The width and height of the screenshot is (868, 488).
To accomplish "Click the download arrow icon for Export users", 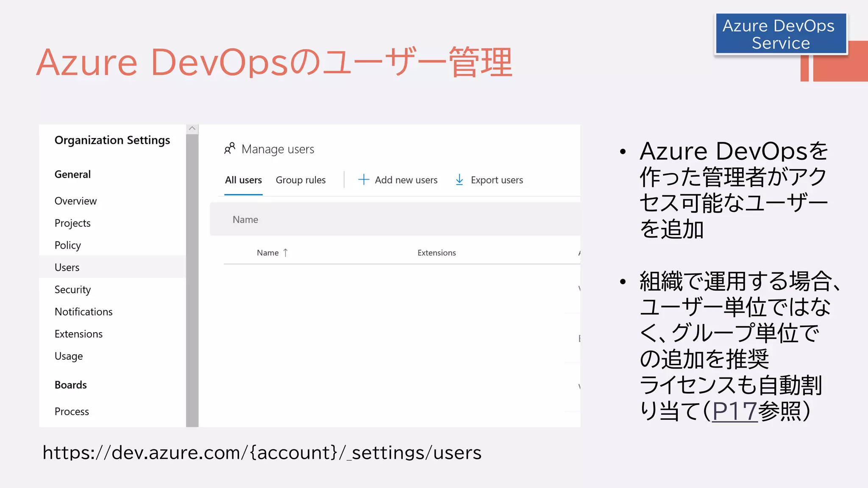I will (459, 180).
